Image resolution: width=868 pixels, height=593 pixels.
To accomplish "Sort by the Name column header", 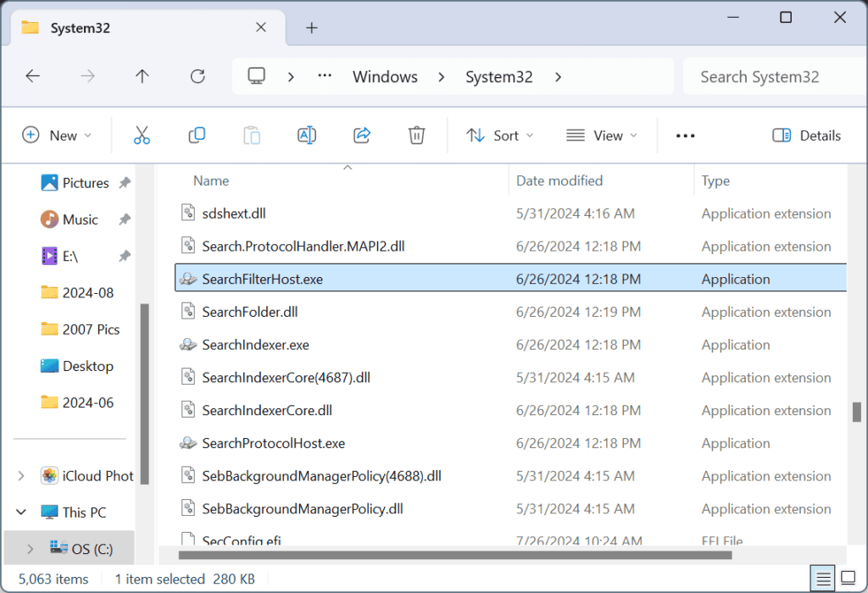I will tap(211, 181).
